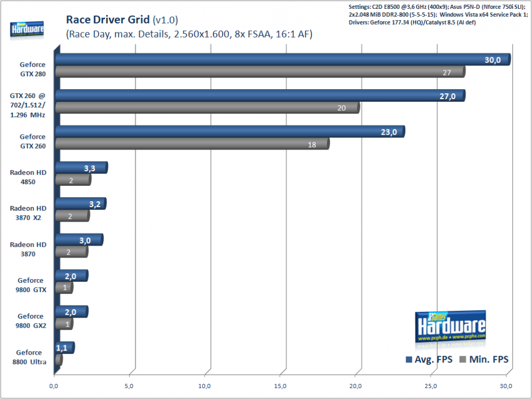Click the 30,0 x-axis tick label
Image resolution: width=532 pixels, height=399 pixels.
coord(506,386)
